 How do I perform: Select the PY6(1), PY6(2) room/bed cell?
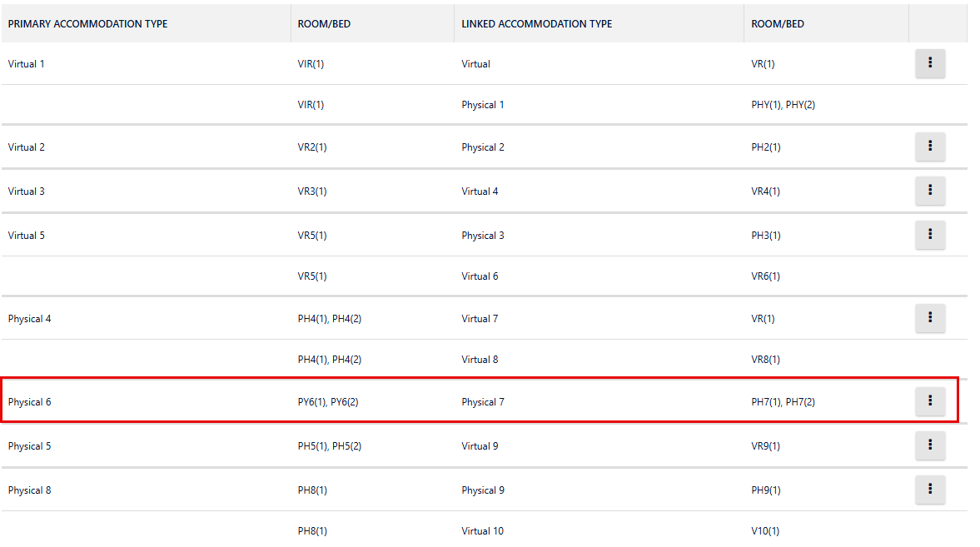tap(328, 402)
